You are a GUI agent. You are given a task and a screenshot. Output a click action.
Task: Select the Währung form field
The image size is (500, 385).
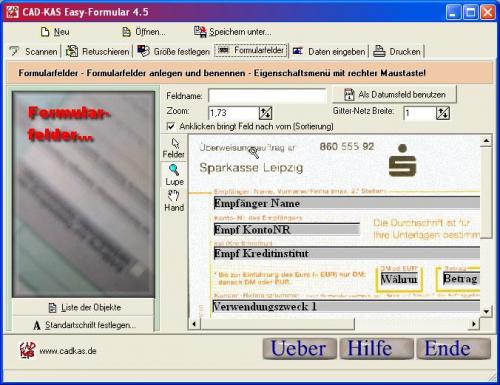coord(399,279)
